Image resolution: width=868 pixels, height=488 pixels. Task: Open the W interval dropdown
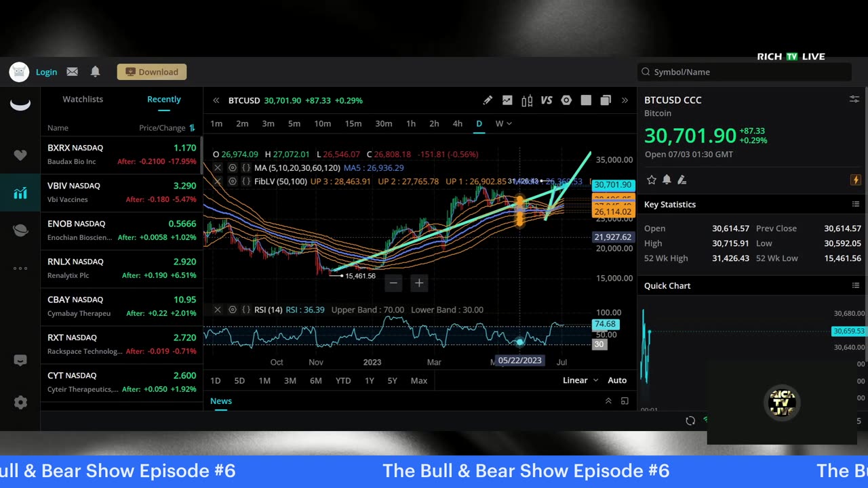click(503, 123)
